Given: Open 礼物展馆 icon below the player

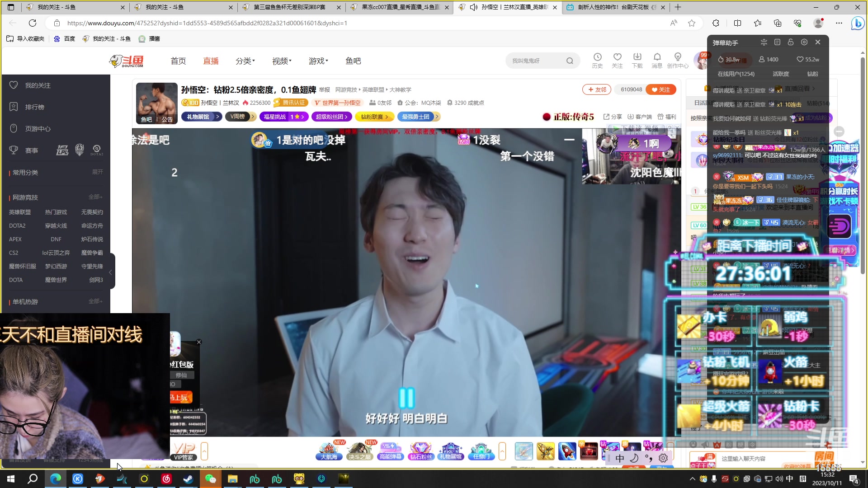Looking at the screenshot, I should coord(451,450).
